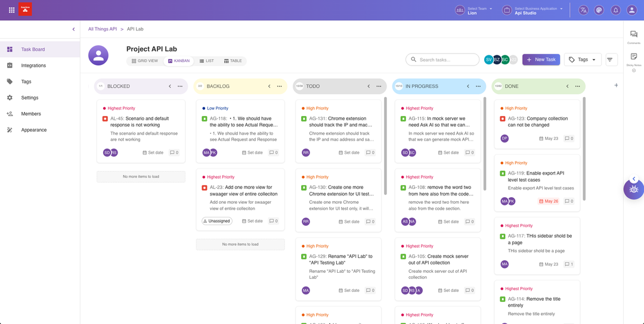This screenshot has width=644, height=324.
Task: Click the filter tasks icon
Action: point(610,60)
